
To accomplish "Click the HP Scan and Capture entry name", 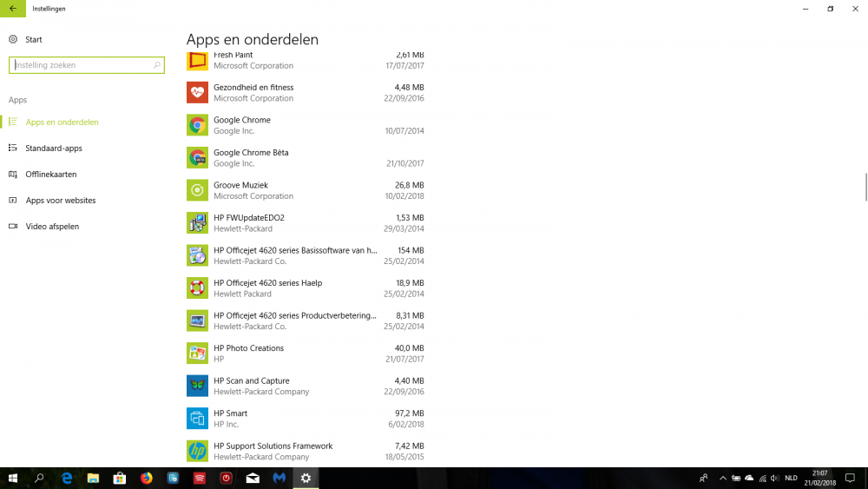I will tap(252, 380).
